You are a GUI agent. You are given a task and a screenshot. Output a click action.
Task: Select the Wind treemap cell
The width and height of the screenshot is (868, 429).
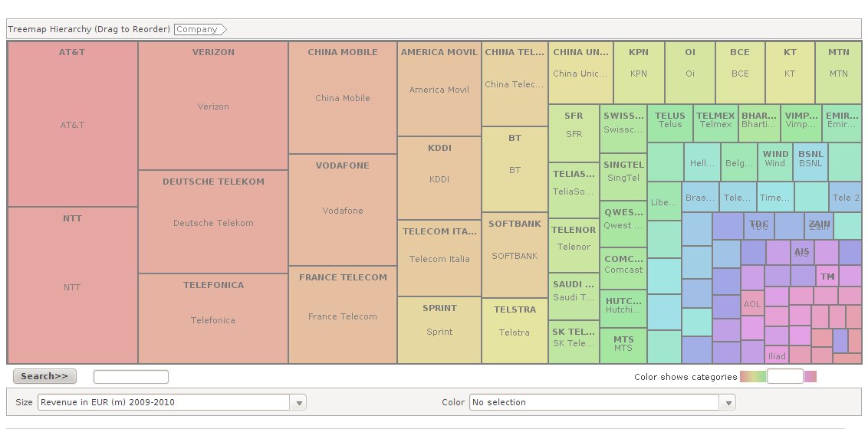(x=775, y=162)
